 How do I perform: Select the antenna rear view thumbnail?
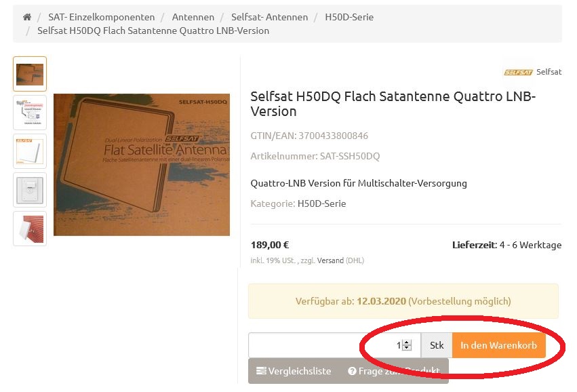coord(30,190)
